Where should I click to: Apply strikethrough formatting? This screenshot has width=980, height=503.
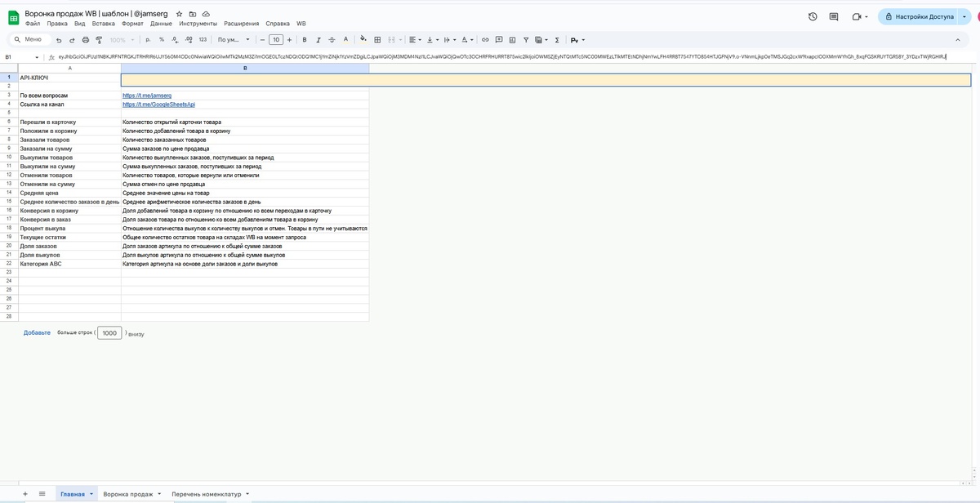point(332,39)
